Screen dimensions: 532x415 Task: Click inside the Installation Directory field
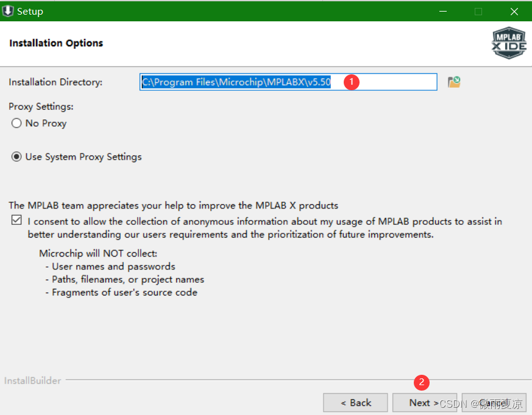[x=288, y=82]
